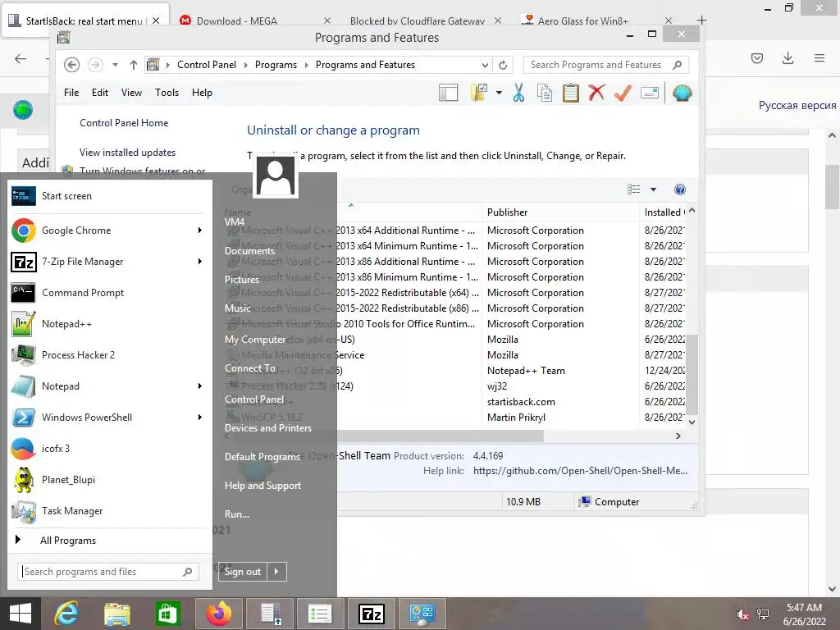Click Control Panel in the breadcrumb

[x=206, y=65]
